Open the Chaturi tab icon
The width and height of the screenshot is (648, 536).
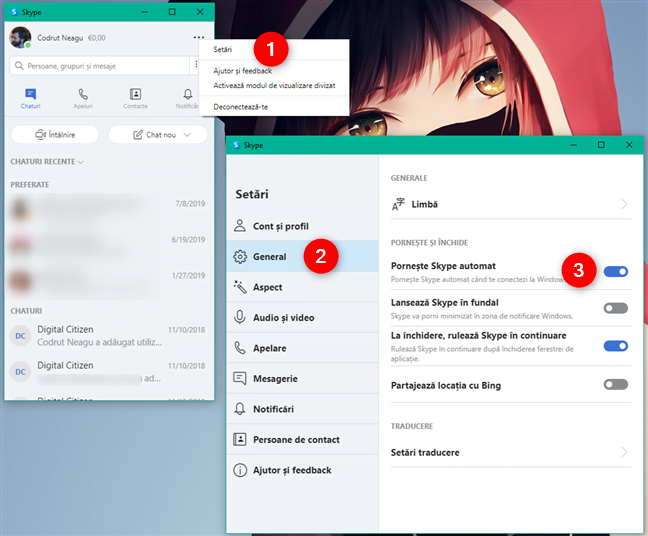[31, 94]
